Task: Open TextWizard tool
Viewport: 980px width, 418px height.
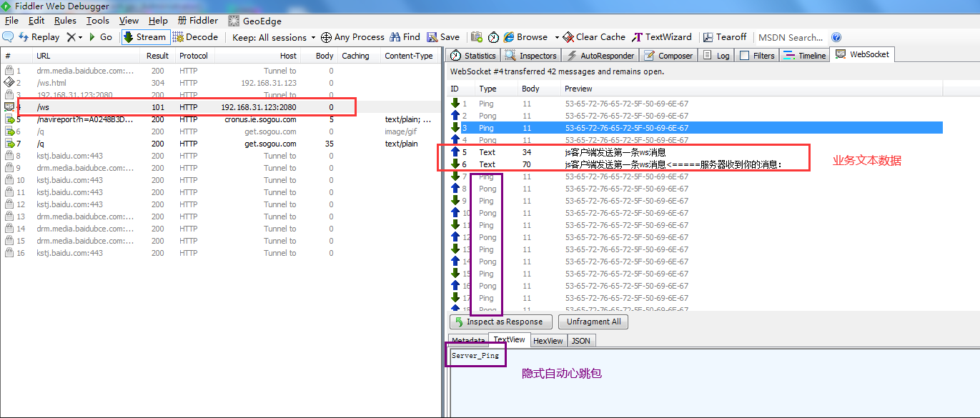Action: [662, 37]
